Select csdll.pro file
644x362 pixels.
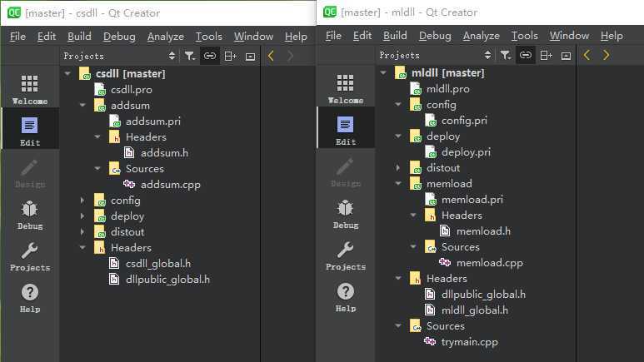tap(132, 90)
